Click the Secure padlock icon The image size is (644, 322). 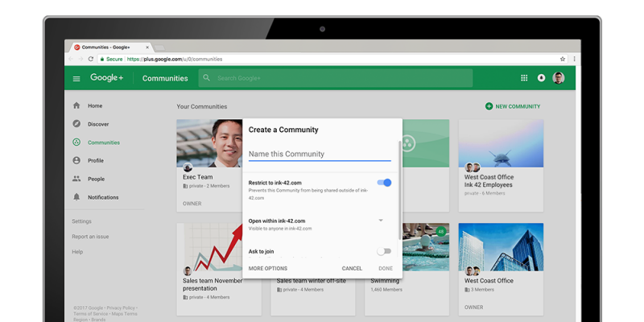coord(102,59)
